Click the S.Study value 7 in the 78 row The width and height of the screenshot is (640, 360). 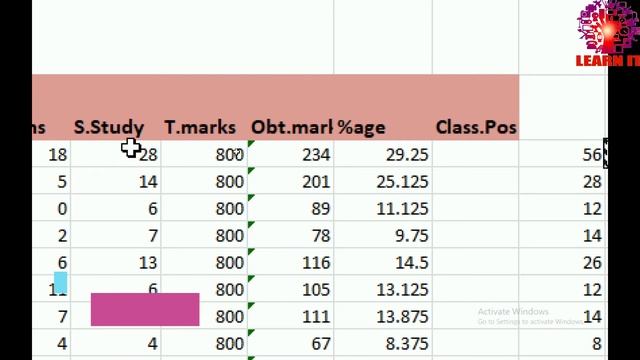(x=116, y=235)
